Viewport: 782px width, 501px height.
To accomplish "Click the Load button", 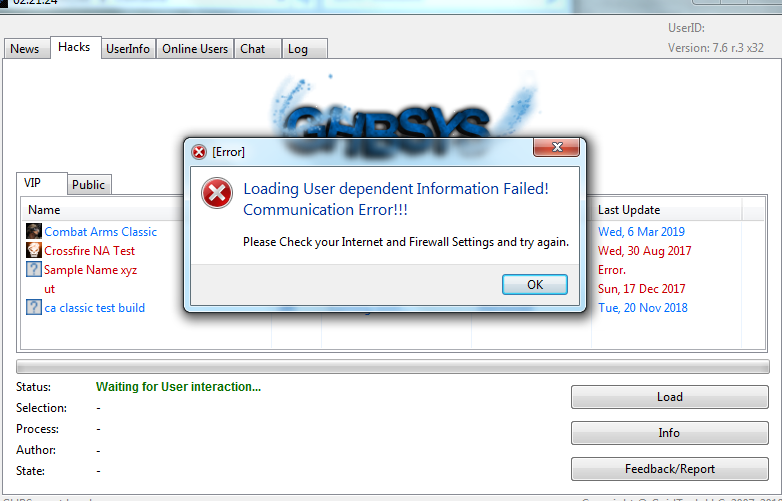I will (x=670, y=397).
